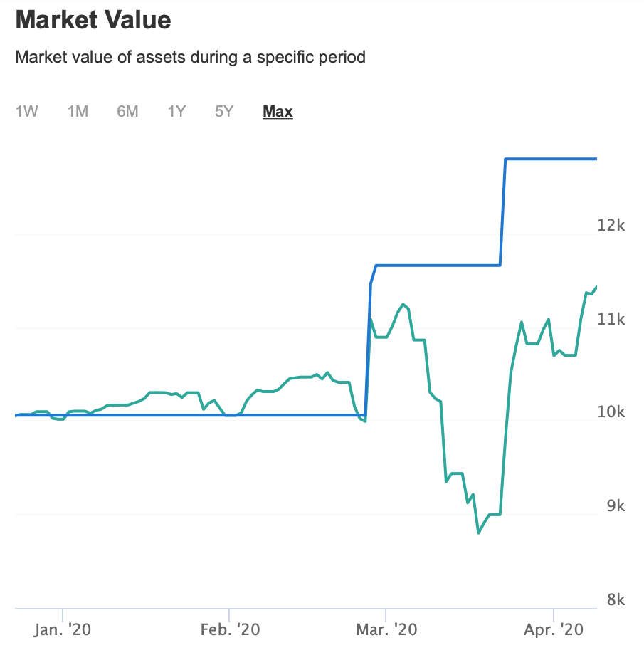The image size is (644, 655).
Task: Select the 5Y time range
Action: pyautogui.click(x=224, y=112)
